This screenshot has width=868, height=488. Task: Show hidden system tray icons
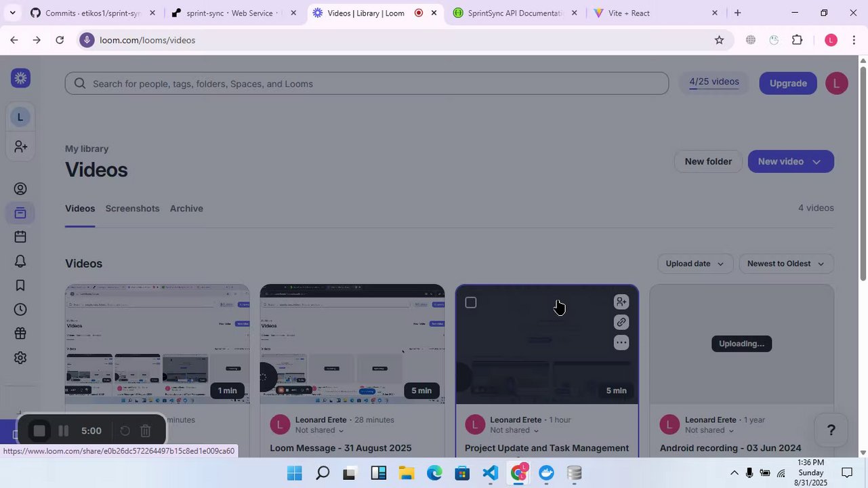pos(734,473)
